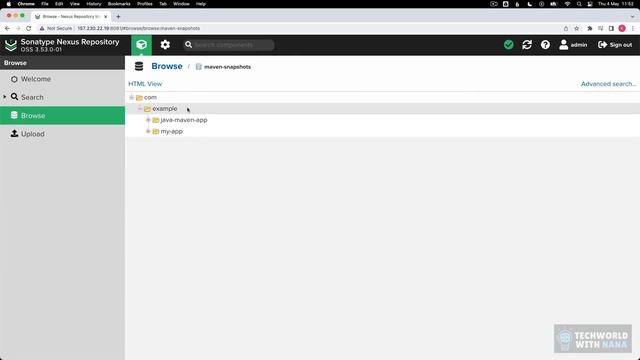Expand the Search sidebar arrow
640x360 pixels.
click(5, 97)
